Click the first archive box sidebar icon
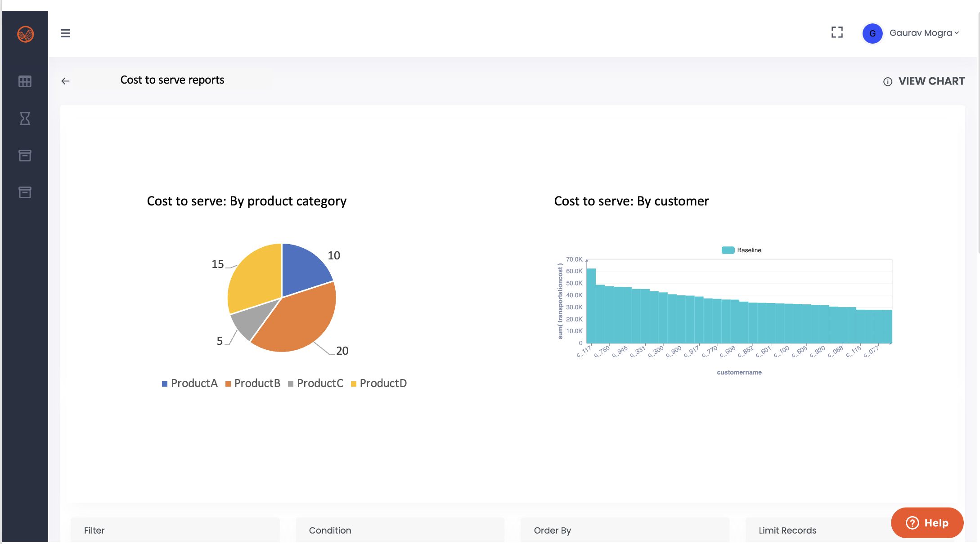Screen dimensions: 980x544 (x=25, y=156)
